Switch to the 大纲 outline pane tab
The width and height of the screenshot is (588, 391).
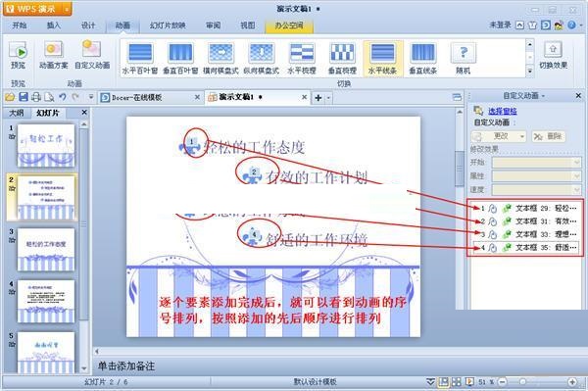(x=17, y=113)
